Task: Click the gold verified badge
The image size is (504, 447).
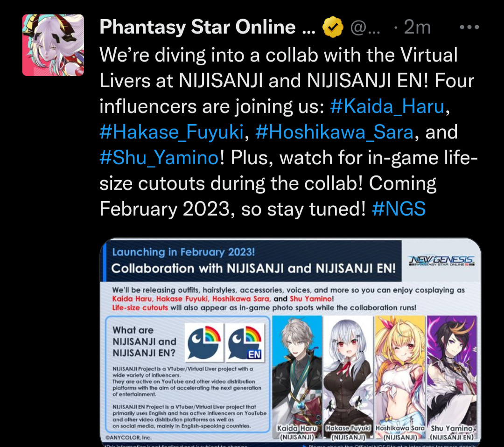Action: pos(333,27)
